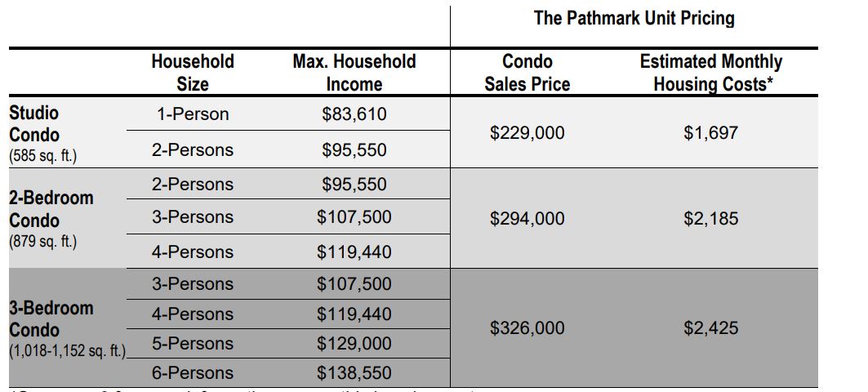
Task: Click the $326,000 sales price cell
Action: [527, 327]
